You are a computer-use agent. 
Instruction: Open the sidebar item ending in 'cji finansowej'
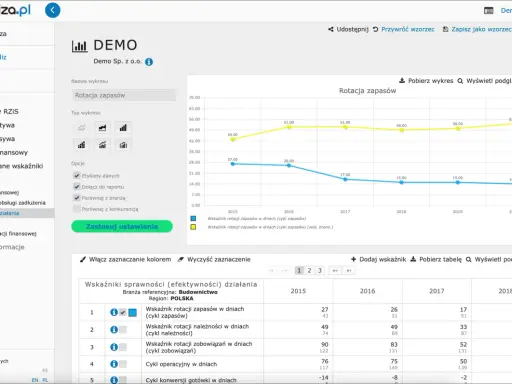(x=18, y=234)
